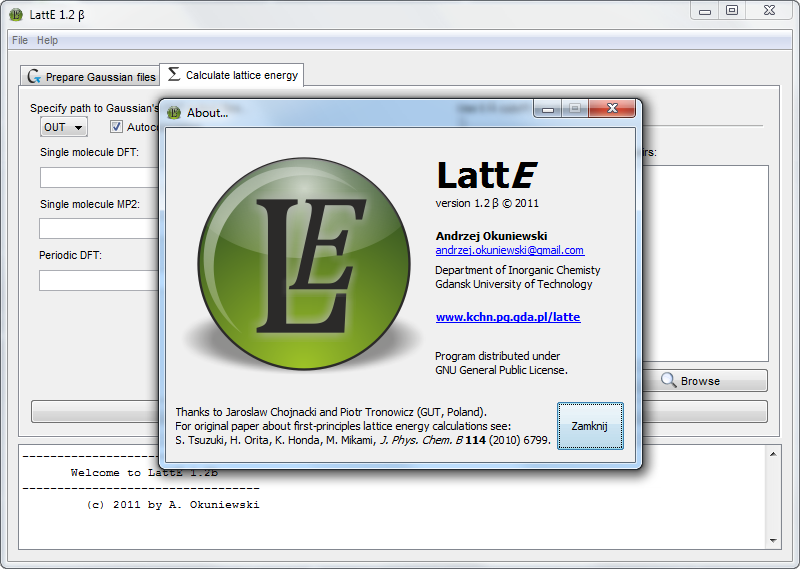Click the Gaussian icon on Prepare tab
This screenshot has height=569, width=800.
click(x=34, y=77)
